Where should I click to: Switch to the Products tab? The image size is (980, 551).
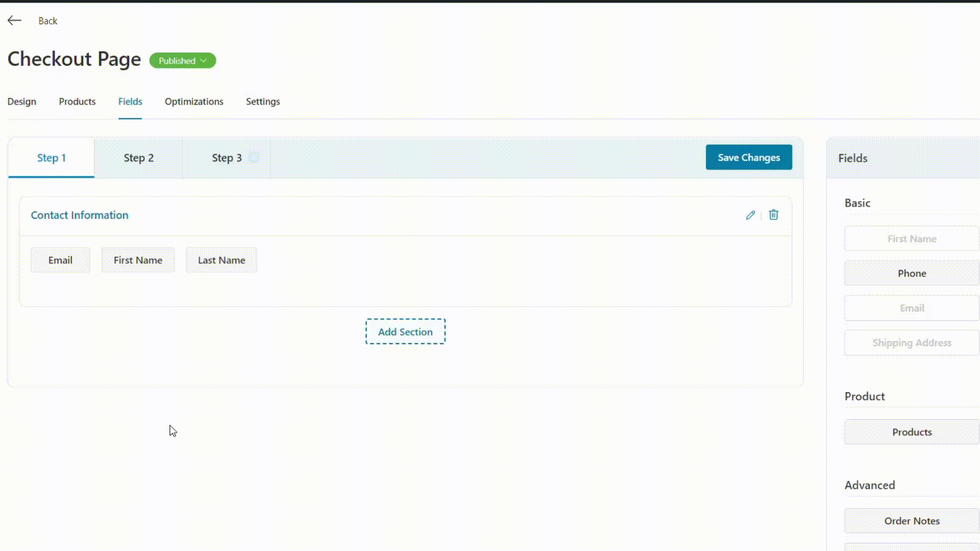(x=77, y=102)
